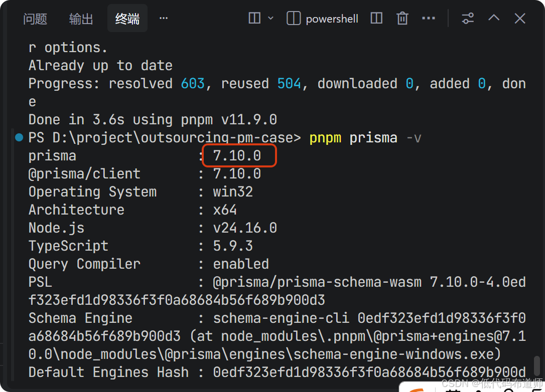
Task: Click the blue command decoration dot
Action: coord(19,137)
